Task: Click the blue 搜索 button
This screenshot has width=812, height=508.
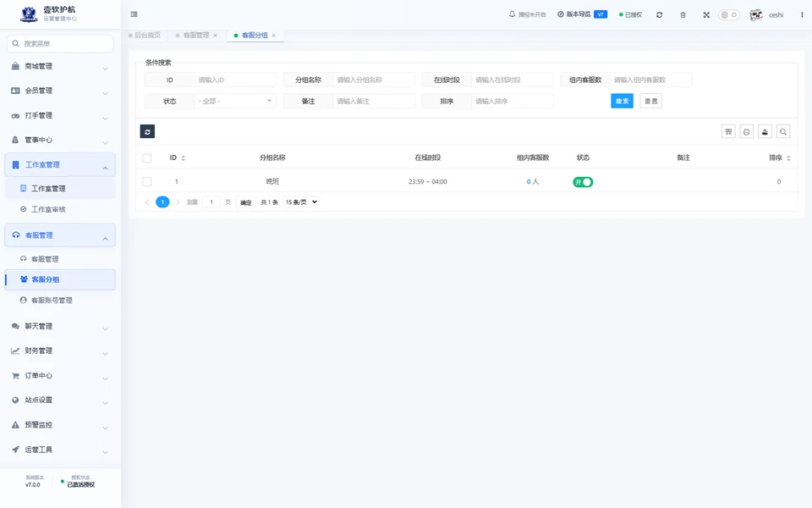Action: (622, 101)
